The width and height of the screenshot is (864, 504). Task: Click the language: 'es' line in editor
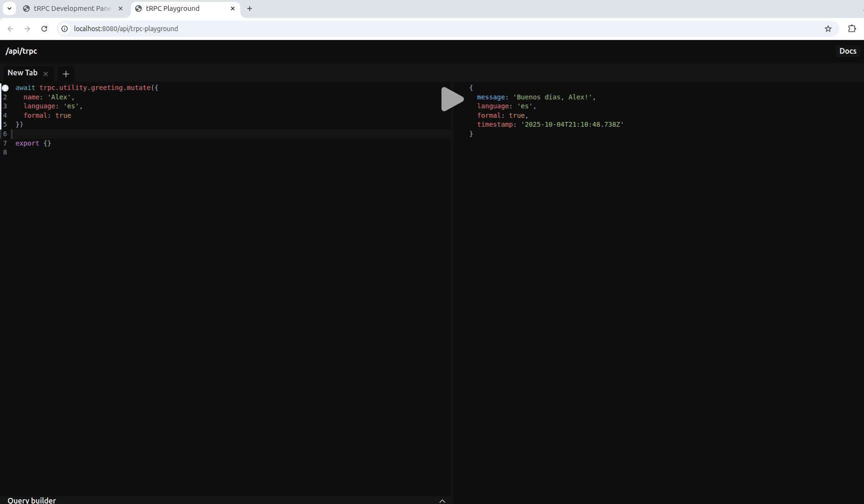pos(53,106)
